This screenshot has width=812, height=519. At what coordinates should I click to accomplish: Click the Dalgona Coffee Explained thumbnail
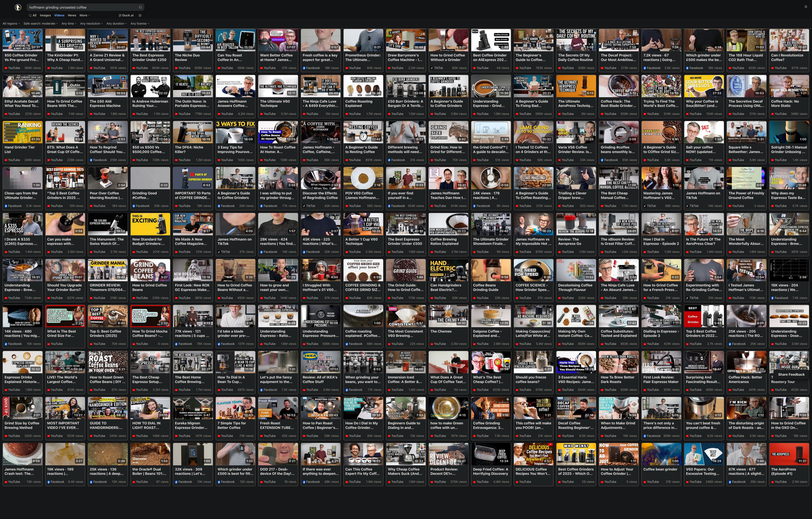click(491, 316)
